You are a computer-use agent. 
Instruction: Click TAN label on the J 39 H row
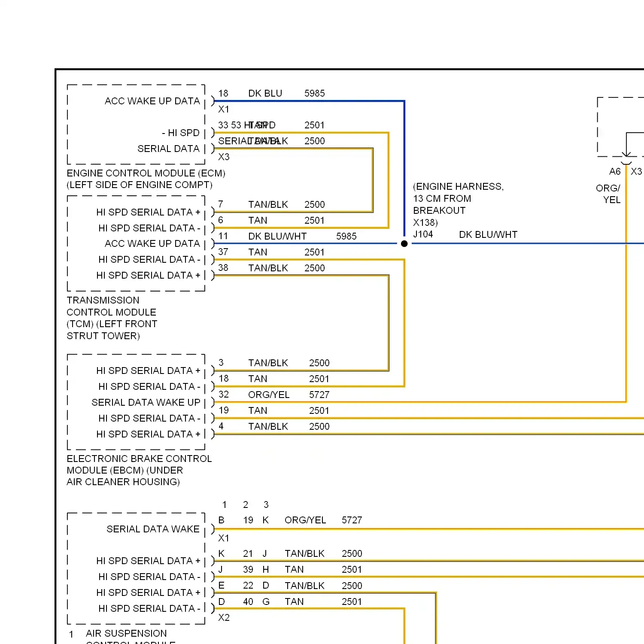pyautogui.click(x=294, y=569)
